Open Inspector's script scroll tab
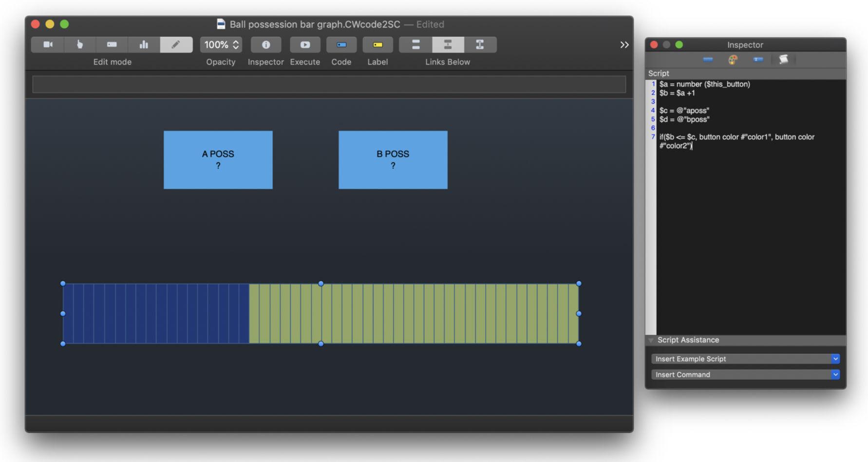Screen dimensions: 868x462 pos(783,59)
